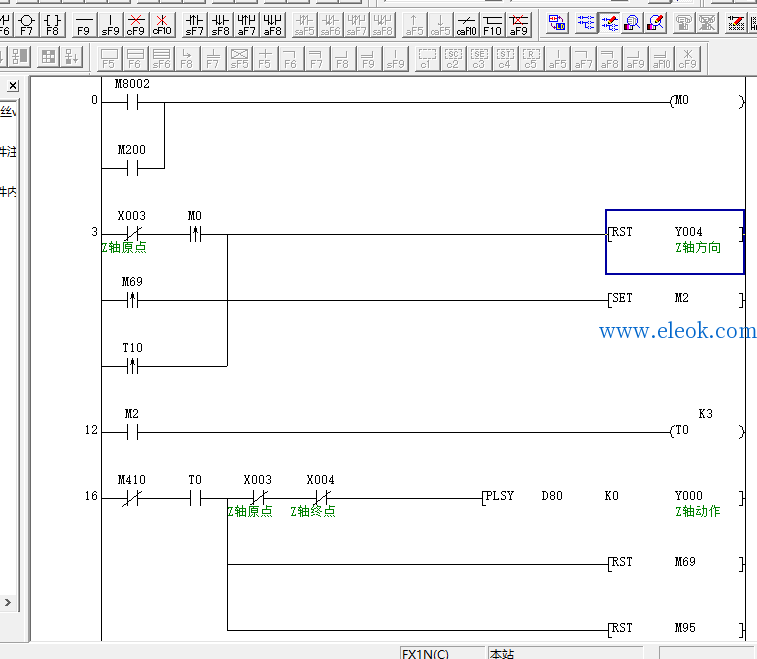Select invert operation result caF10 icon
The image size is (757, 659).
point(466,25)
